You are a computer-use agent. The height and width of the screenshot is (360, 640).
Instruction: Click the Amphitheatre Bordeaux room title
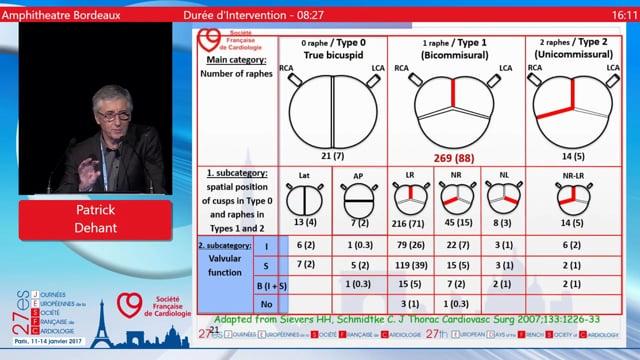pyautogui.click(x=61, y=16)
